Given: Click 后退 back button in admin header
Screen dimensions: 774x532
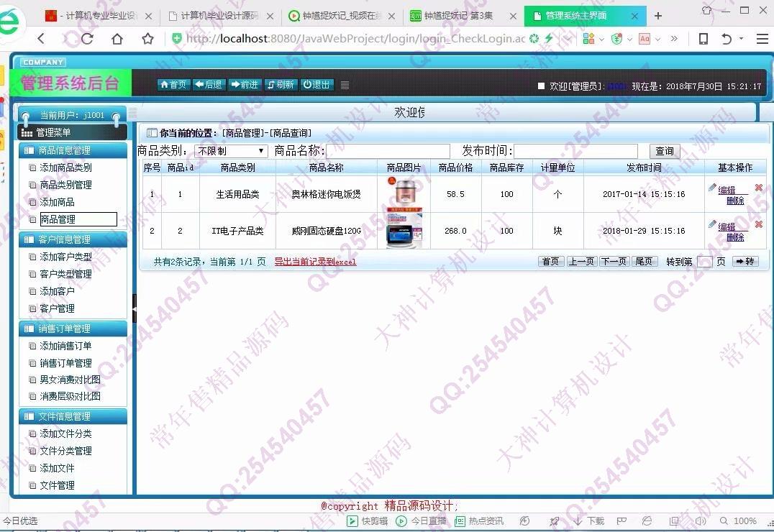Looking at the screenshot, I should 209,84.
